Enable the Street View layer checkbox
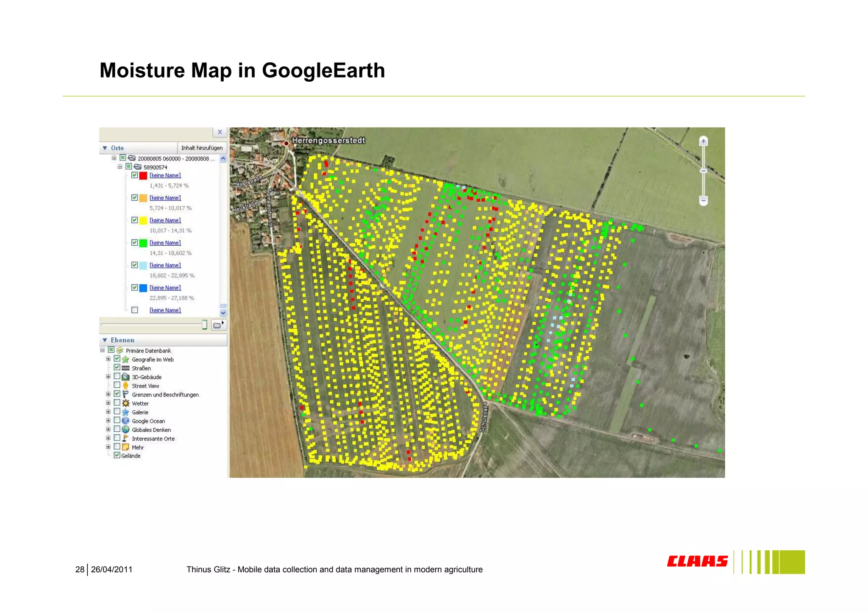The width and height of the screenshot is (868, 613). pos(117,385)
